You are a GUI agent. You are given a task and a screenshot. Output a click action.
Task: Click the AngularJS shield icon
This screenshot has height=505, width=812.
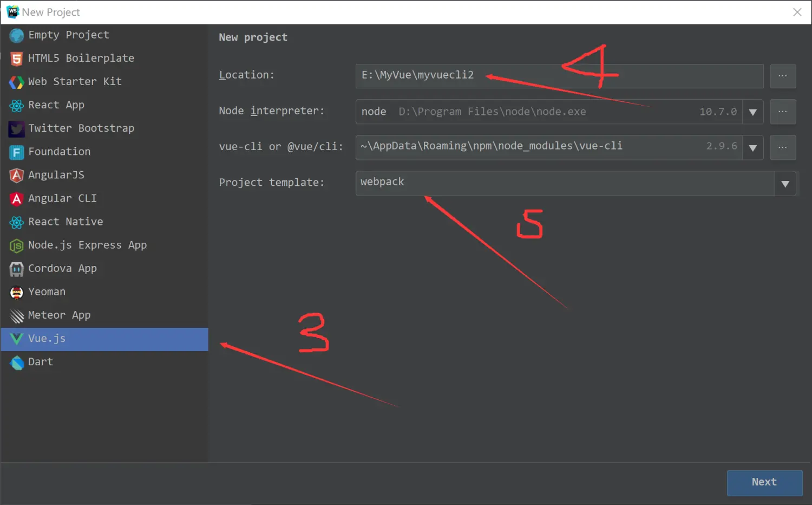17,175
